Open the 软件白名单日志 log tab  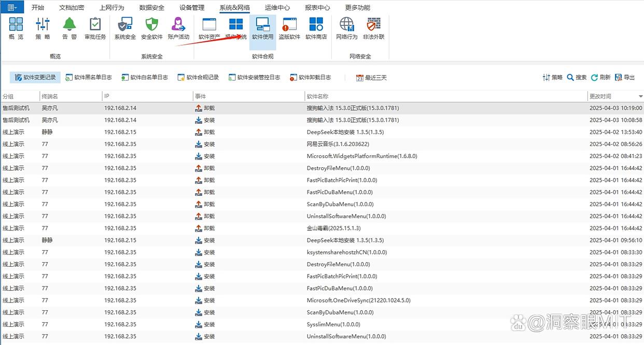click(x=145, y=77)
